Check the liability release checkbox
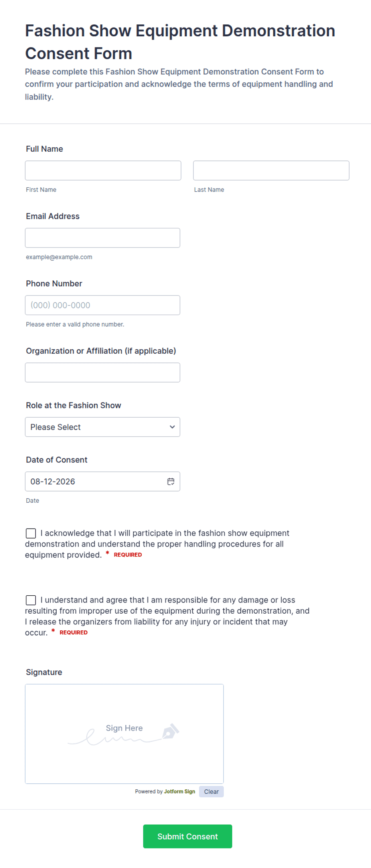The image size is (371, 868). tap(31, 600)
